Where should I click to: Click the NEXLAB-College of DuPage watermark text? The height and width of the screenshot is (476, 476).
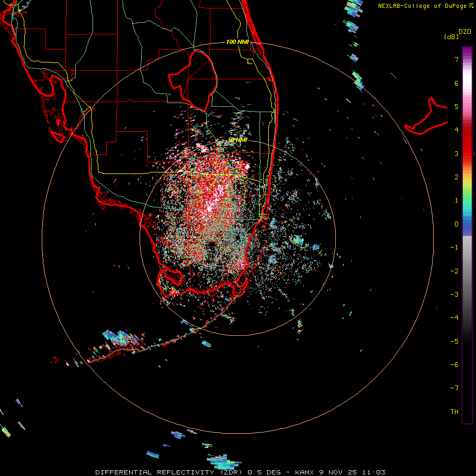[x=425, y=6]
